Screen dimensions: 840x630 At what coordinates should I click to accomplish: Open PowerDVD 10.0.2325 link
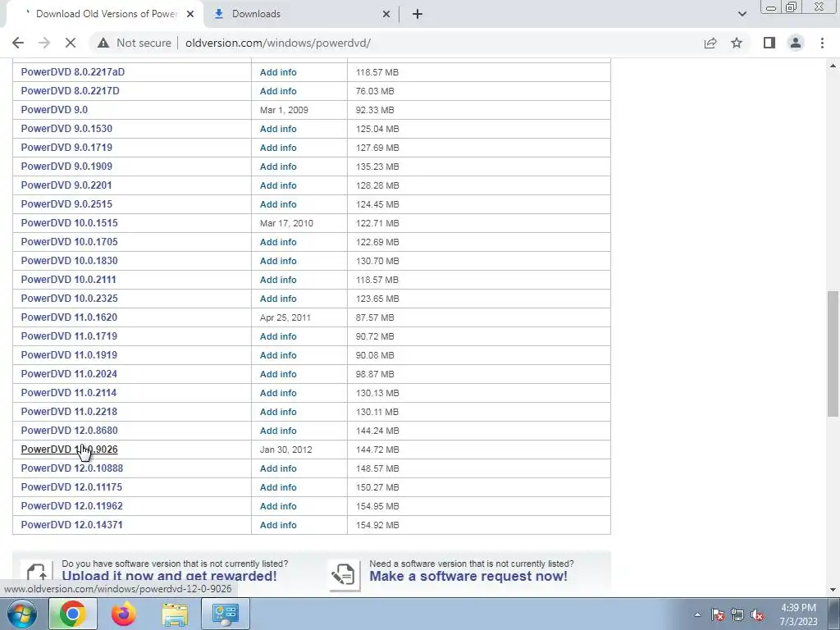[x=69, y=299]
